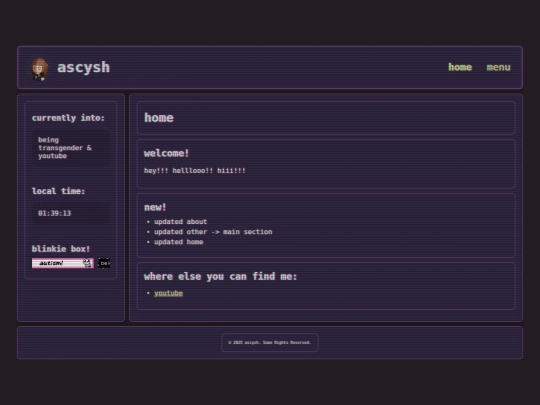
Task: Click the ascysh avatar image
Action: pyautogui.click(x=40, y=69)
